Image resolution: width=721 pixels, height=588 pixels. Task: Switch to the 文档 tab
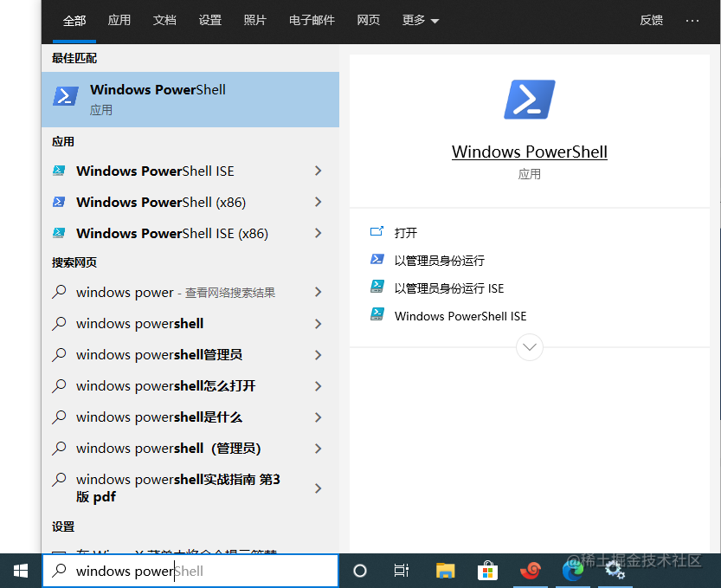click(164, 20)
